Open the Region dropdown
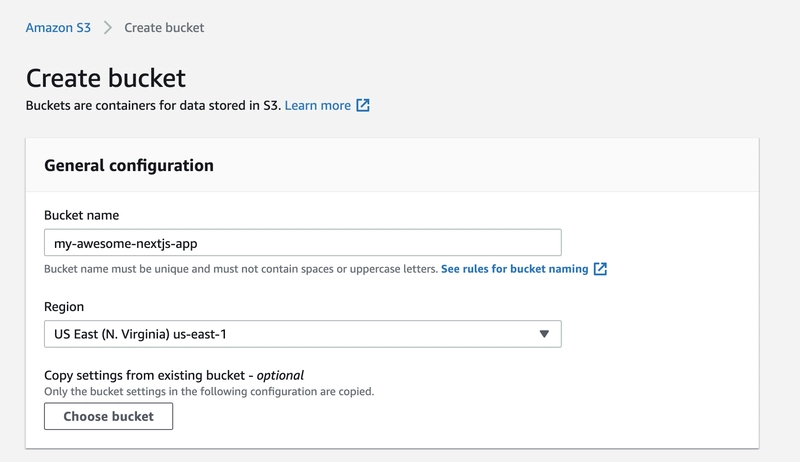Viewport: 800px width, 462px height. point(303,334)
